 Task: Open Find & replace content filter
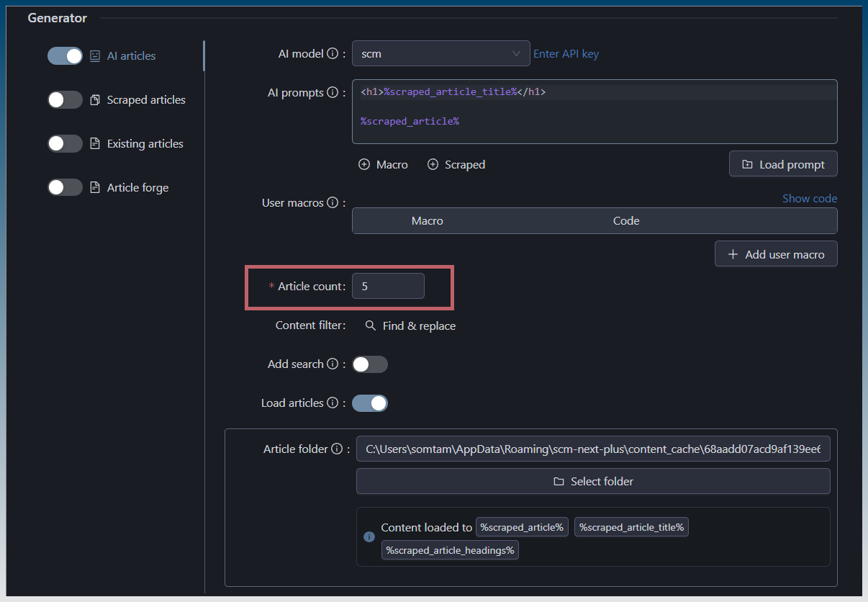pyautogui.click(x=410, y=326)
